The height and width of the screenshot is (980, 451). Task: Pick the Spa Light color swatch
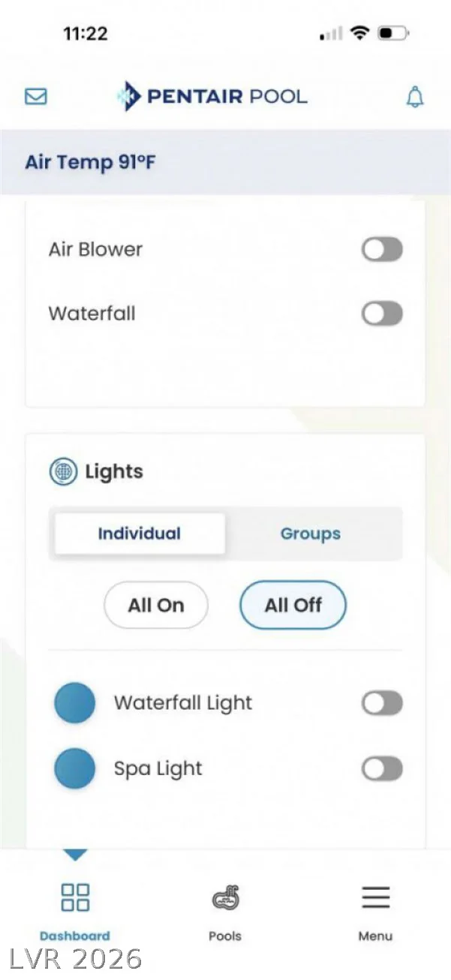click(75, 768)
